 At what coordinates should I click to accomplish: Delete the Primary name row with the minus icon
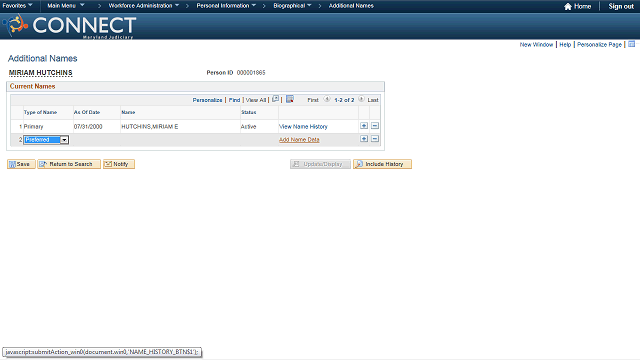pos(375,126)
